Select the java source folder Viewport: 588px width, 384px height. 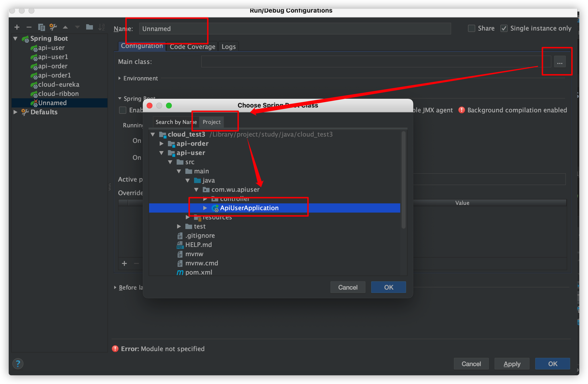tap(204, 181)
